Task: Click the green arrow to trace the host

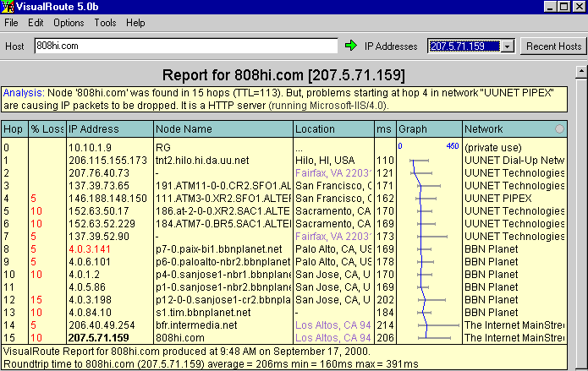Action: tap(351, 46)
